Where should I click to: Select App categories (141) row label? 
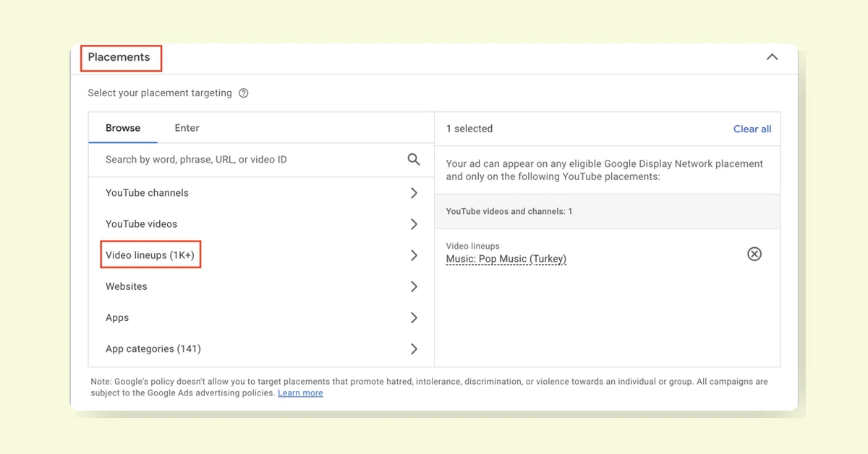153,348
